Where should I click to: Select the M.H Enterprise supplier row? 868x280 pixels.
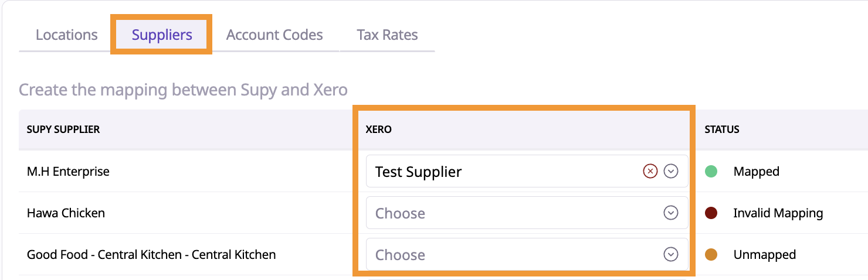(68, 172)
